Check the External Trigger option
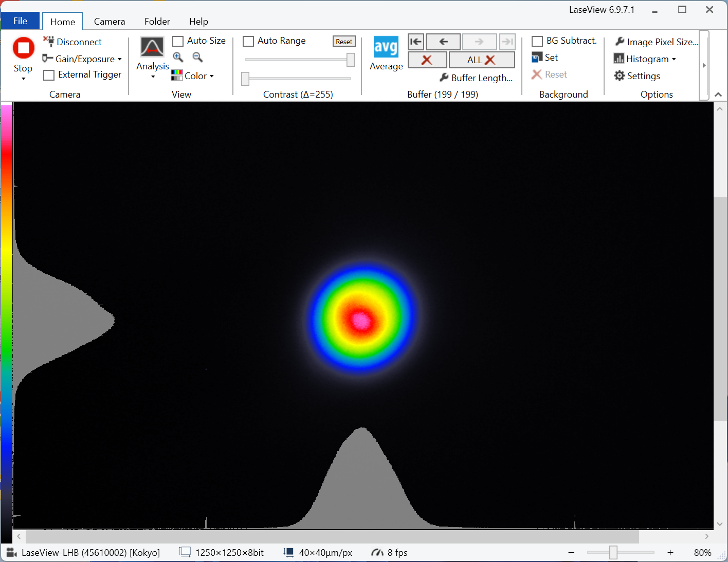 (49, 75)
